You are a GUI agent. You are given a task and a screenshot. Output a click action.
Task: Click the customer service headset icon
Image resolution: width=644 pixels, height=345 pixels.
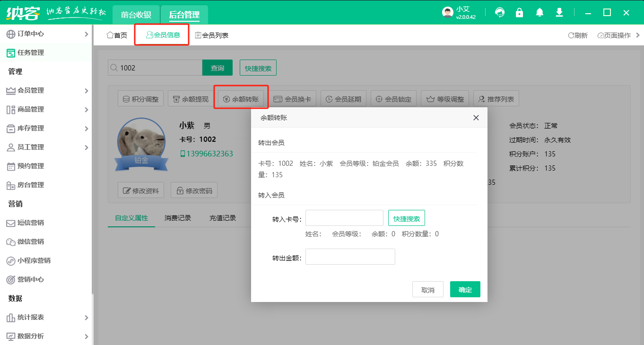point(500,12)
